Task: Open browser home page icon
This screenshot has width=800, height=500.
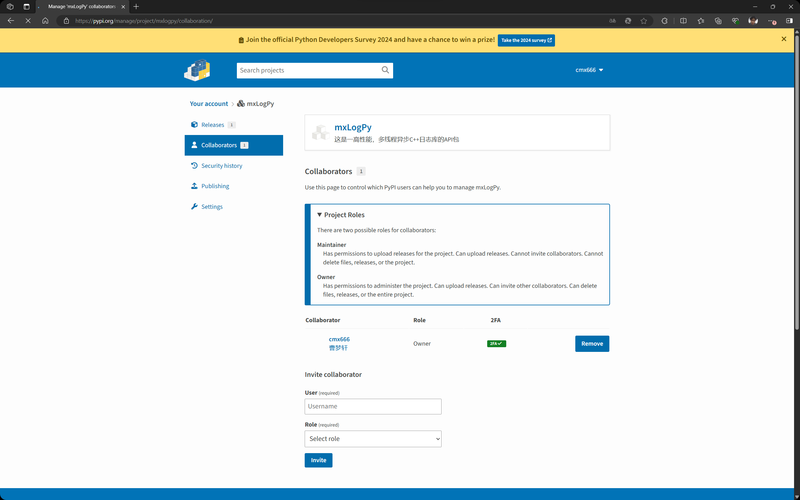Action: click(x=45, y=21)
